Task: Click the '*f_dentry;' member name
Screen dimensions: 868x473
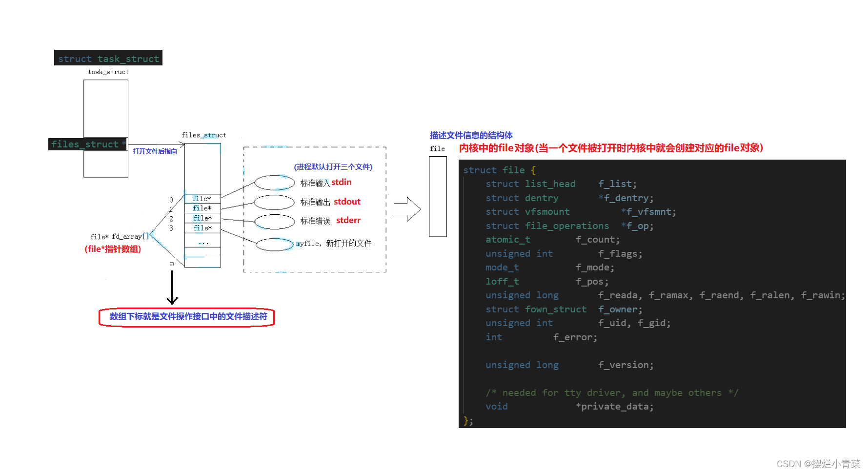Action: [x=626, y=198]
